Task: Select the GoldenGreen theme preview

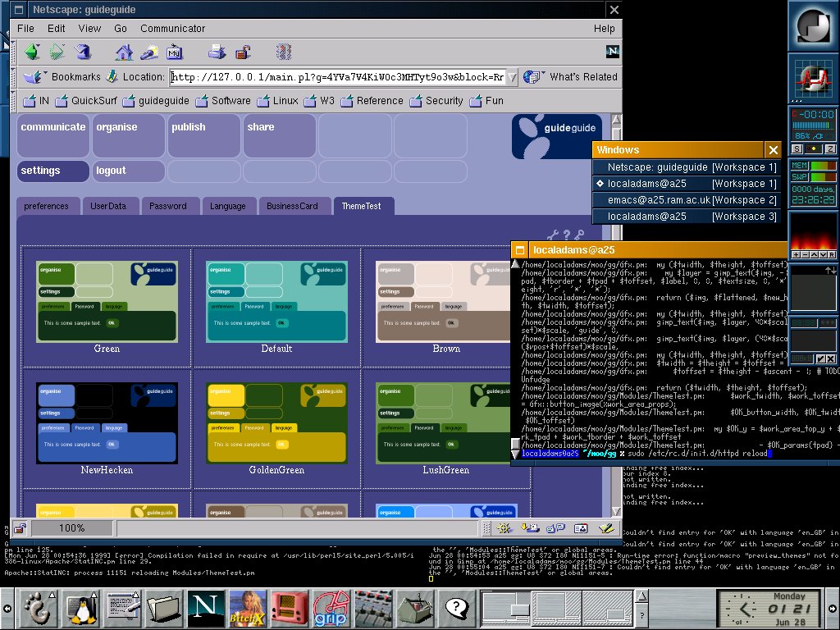Action: point(276,423)
